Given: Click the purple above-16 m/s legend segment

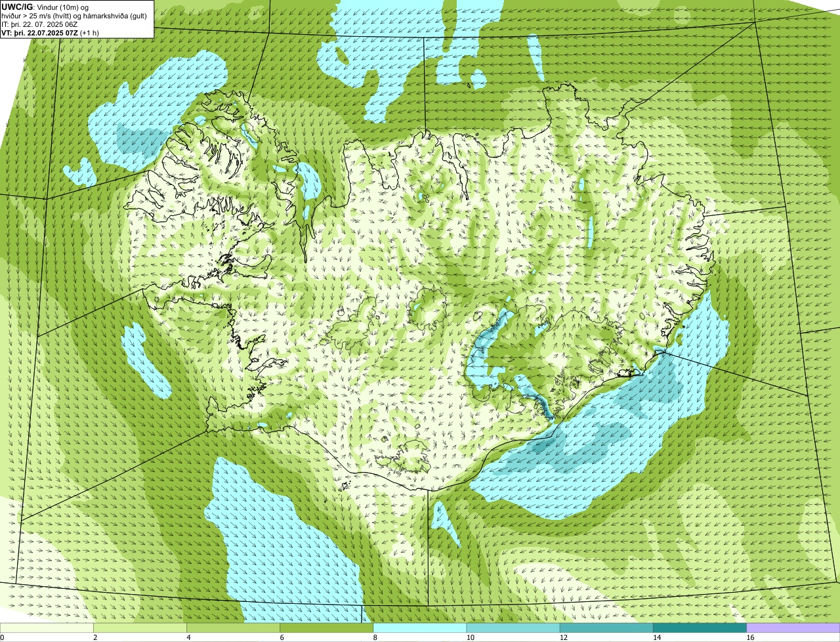Looking at the screenshot, I should [793, 628].
